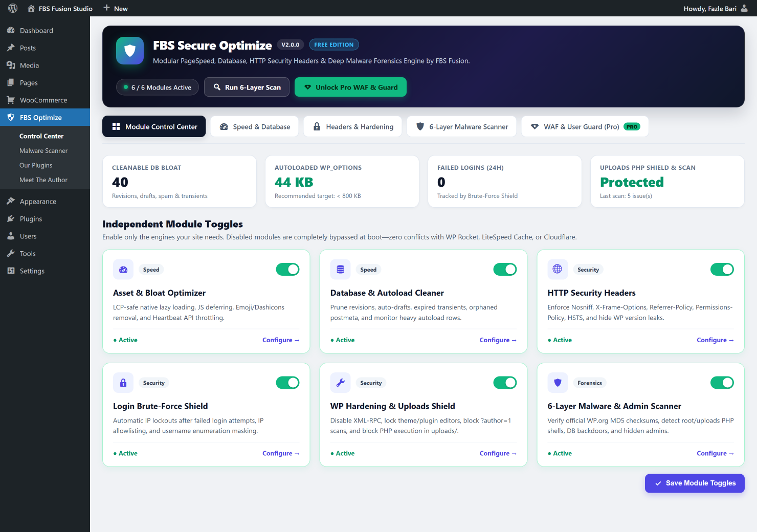Viewport: 757px width, 532px height.
Task: Visit FBS Fusion Studio site link
Action: point(60,8)
